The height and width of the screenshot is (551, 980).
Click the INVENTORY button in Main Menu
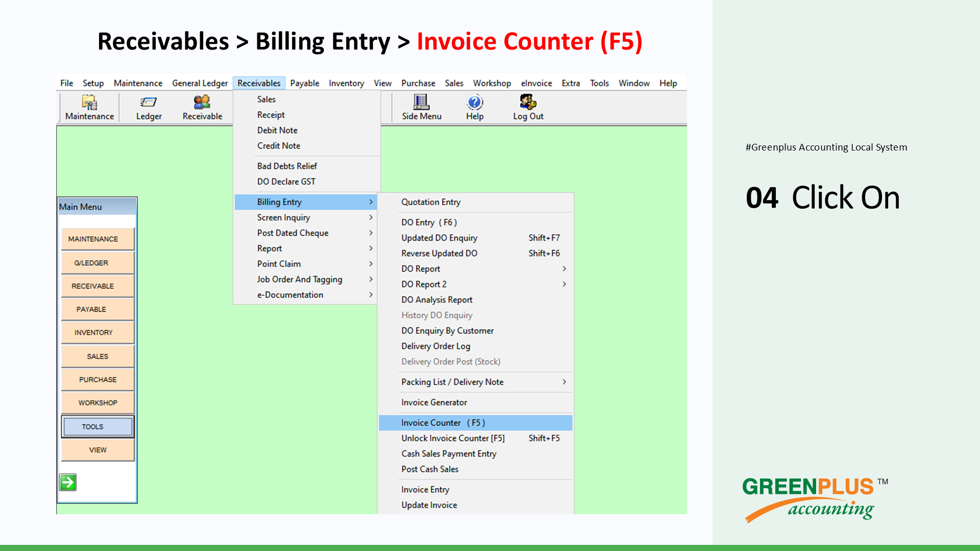coord(97,333)
